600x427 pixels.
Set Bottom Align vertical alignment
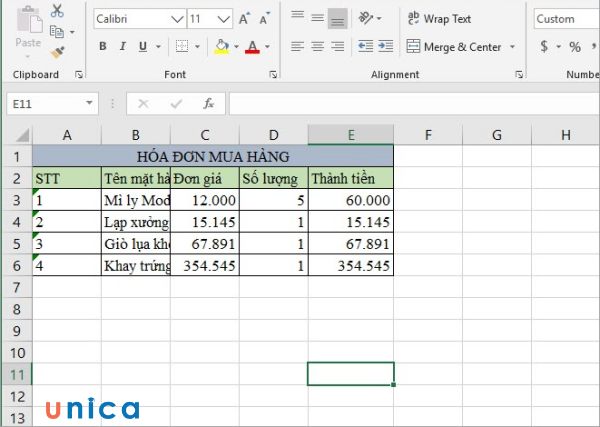[338, 18]
